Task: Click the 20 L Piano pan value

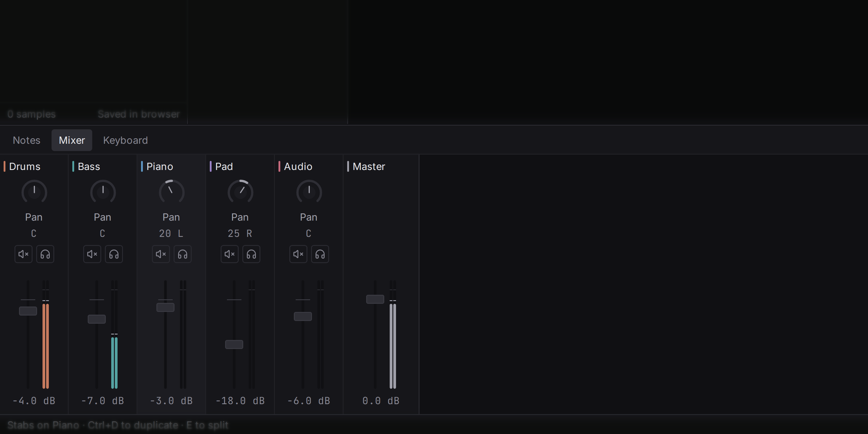Action: pos(171,234)
